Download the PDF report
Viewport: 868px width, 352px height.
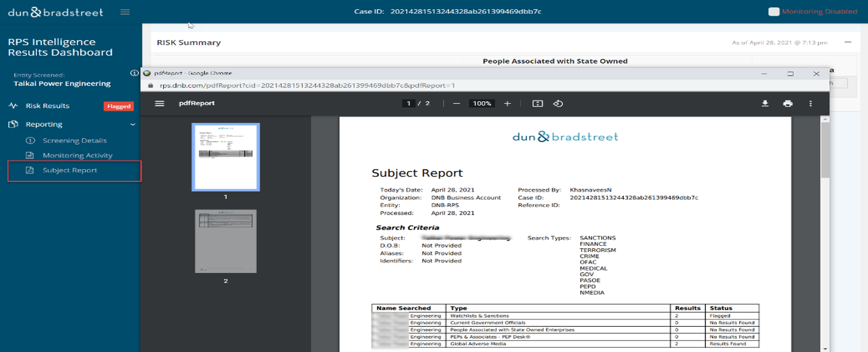765,103
